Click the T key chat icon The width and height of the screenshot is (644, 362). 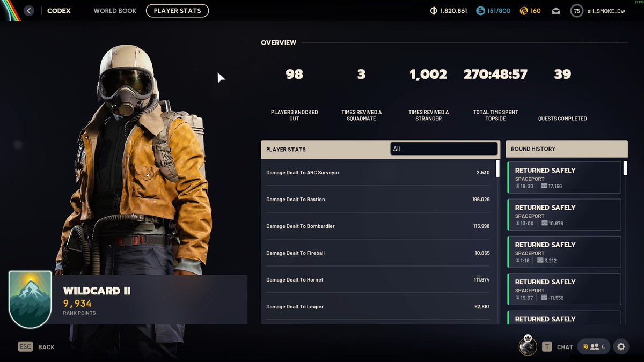coord(547,347)
